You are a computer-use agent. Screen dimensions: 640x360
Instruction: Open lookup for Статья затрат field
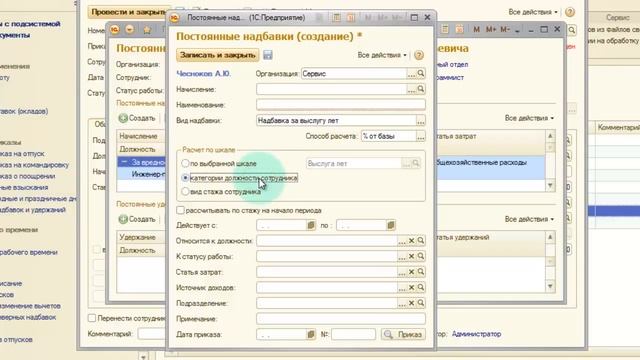[x=421, y=272]
